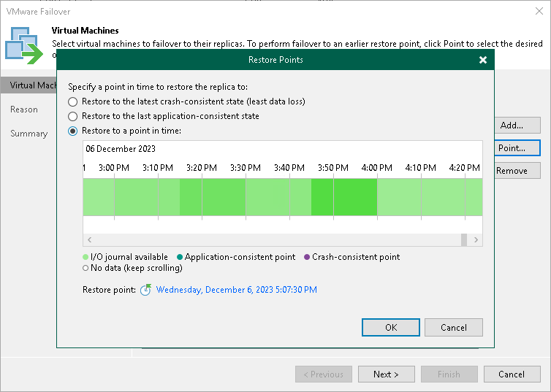Click timeline at 3:40 PM marker

pos(289,168)
